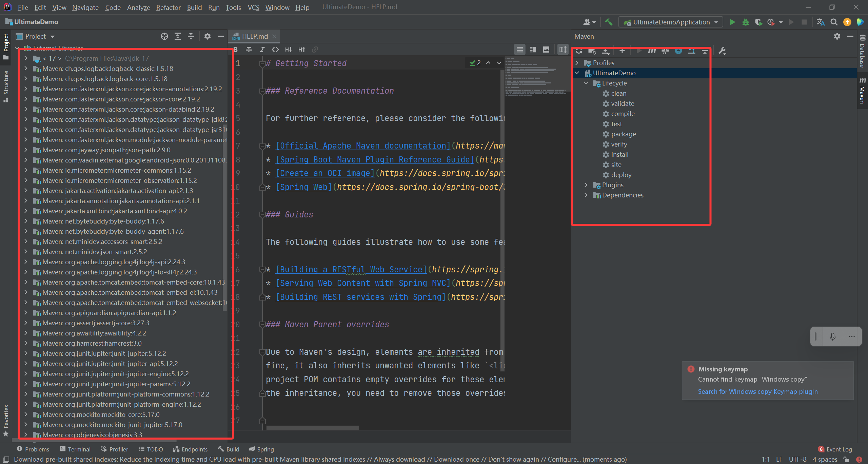Image resolution: width=868 pixels, height=464 pixels.
Task: Expand Plugins node in Maven tree
Action: point(586,185)
